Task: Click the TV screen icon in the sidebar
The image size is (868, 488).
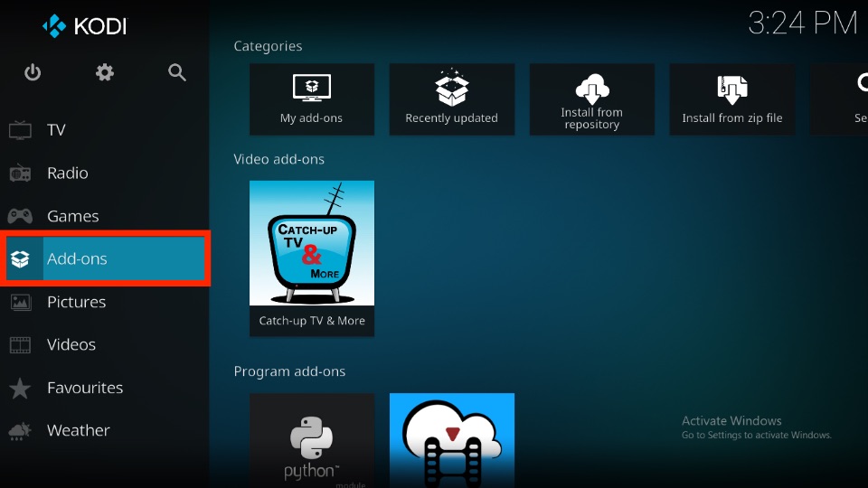Action: [x=20, y=130]
